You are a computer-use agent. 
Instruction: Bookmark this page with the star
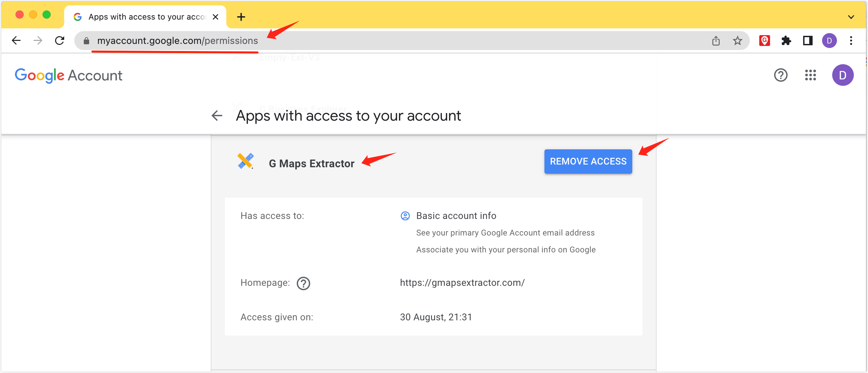(x=738, y=41)
